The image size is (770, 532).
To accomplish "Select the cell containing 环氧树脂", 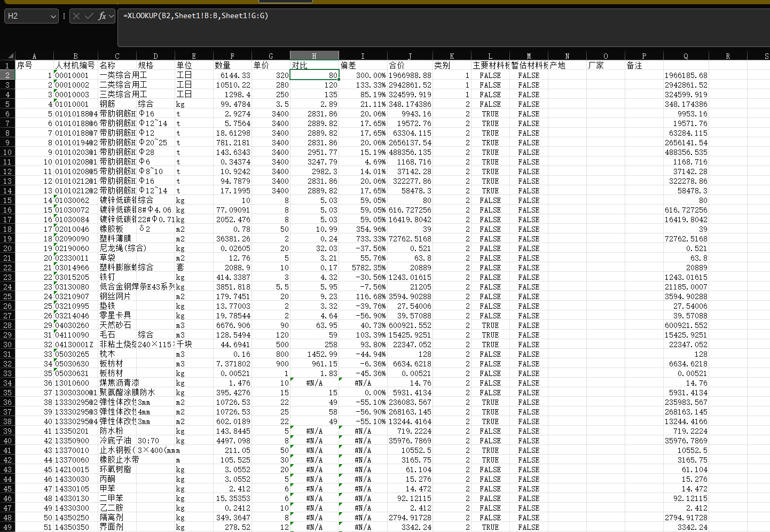I will point(117,470).
